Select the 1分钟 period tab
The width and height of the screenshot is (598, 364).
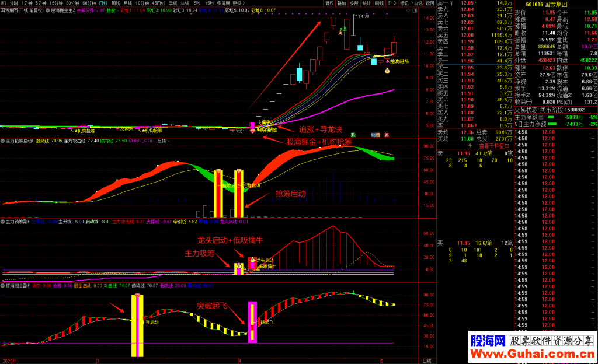coord(27,3)
